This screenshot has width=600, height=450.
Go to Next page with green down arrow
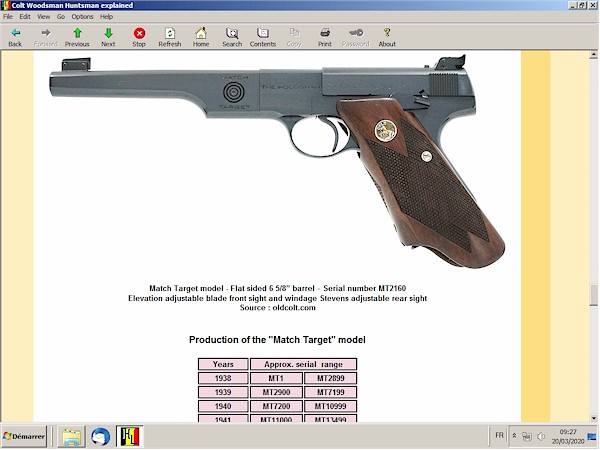108,37
